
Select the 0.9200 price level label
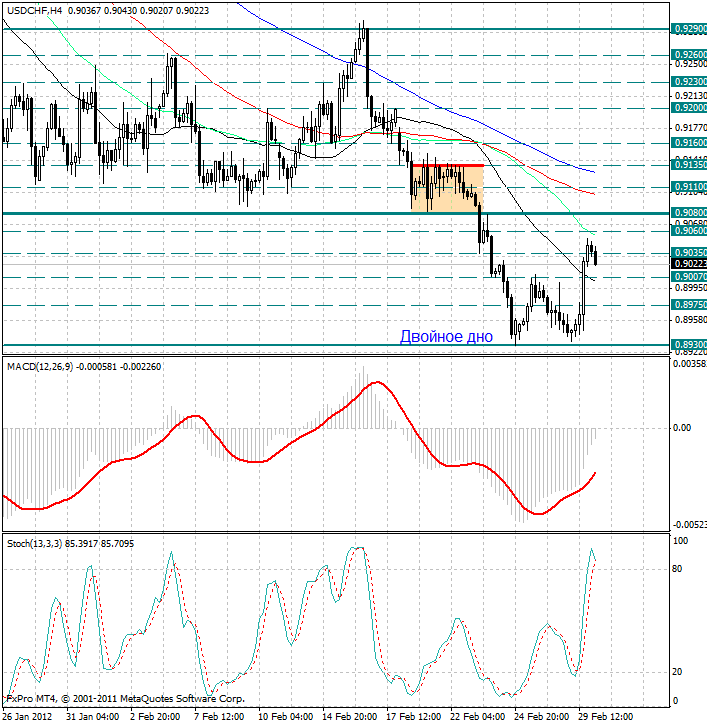(689, 108)
